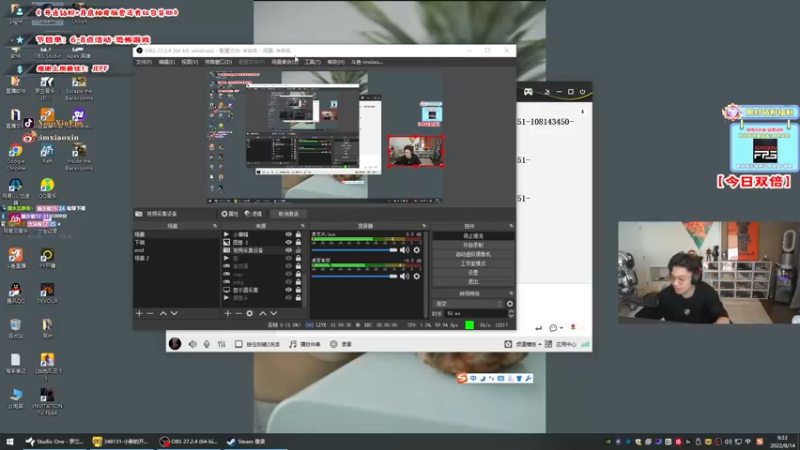Screen dimensions: 800x450
Task: Open emoji picker in the chat window
Action: tap(553, 328)
